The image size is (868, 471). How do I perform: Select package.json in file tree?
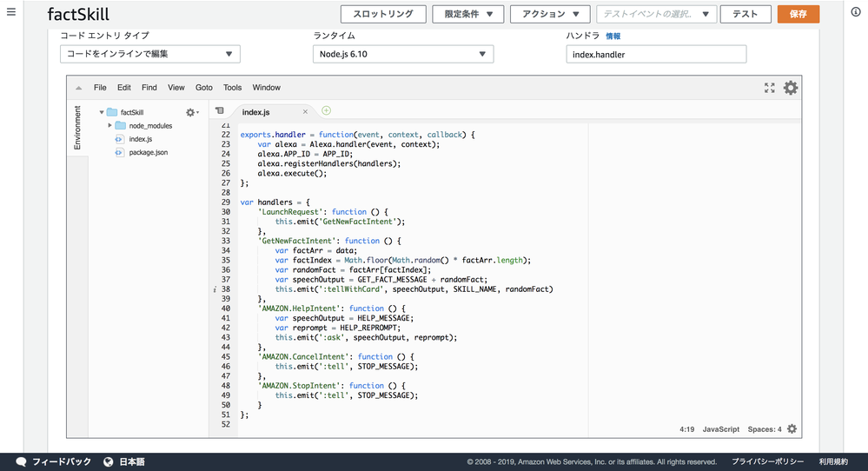click(149, 152)
